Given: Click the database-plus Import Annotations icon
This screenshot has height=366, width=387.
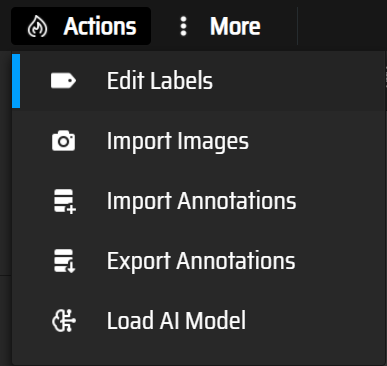Looking at the screenshot, I should pyautogui.click(x=65, y=201).
